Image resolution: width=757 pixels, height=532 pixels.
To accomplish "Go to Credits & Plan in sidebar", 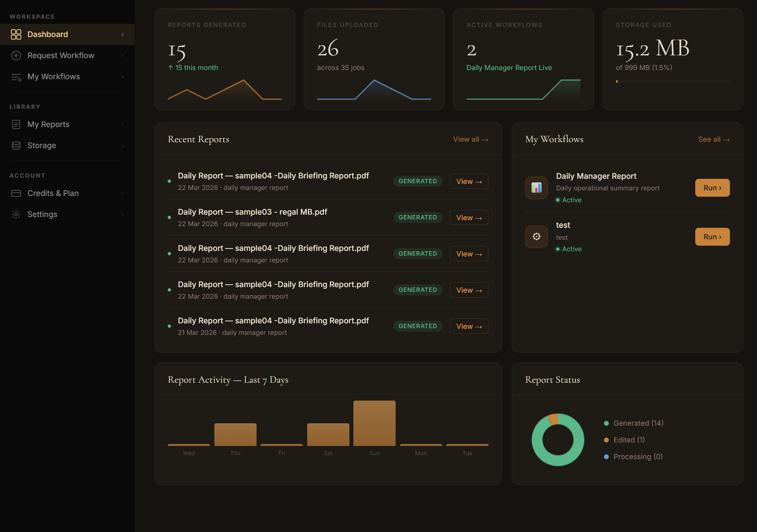I will (x=53, y=193).
